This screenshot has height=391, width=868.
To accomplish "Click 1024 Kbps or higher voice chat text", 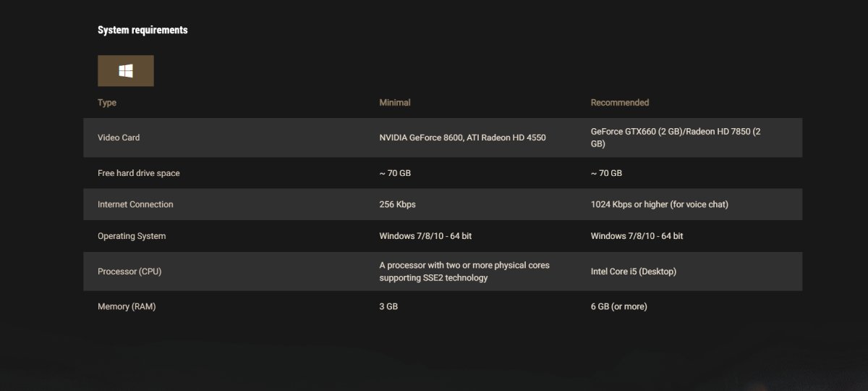I will [x=660, y=204].
